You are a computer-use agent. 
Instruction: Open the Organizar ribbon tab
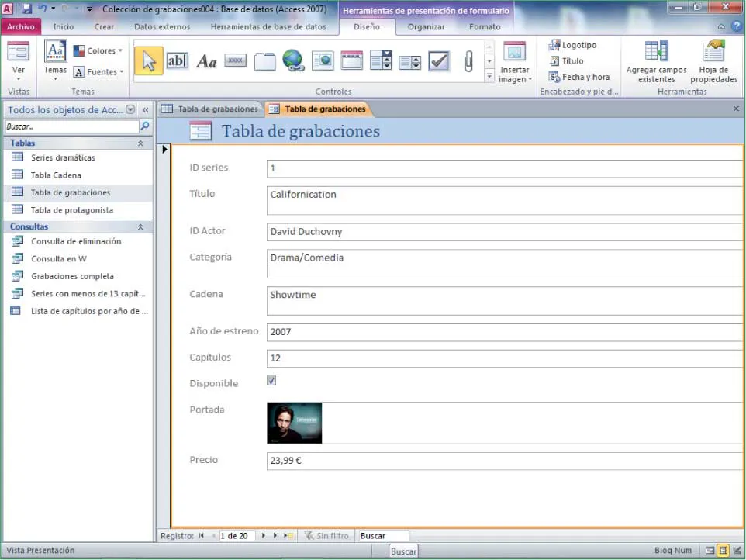pos(426,27)
